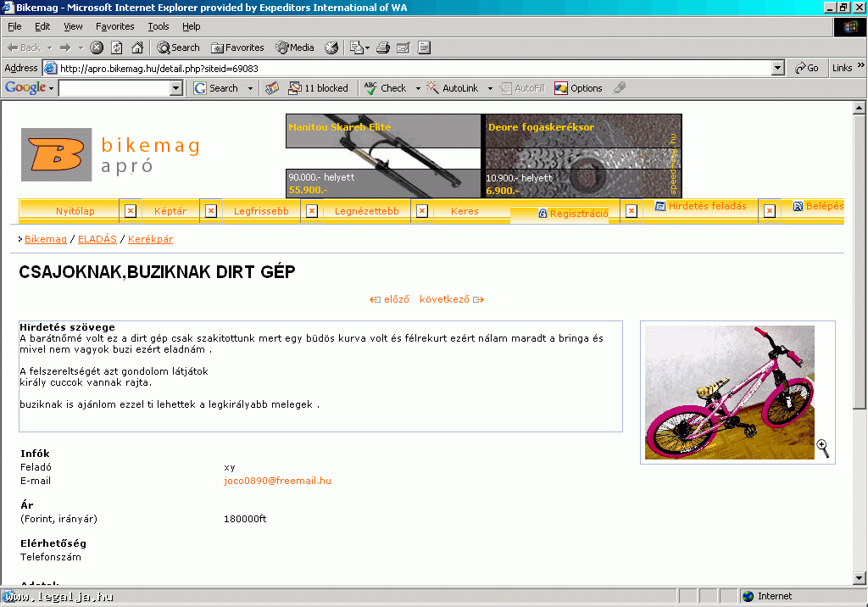Click the highlighter pen icon in Google toolbar
Viewport: 868px width, 607px height.
pyautogui.click(x=620, y=87)
